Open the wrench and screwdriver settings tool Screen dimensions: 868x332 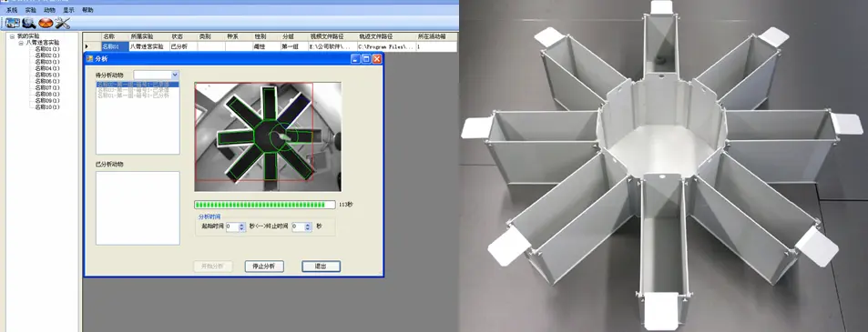[x=62, y=23]
